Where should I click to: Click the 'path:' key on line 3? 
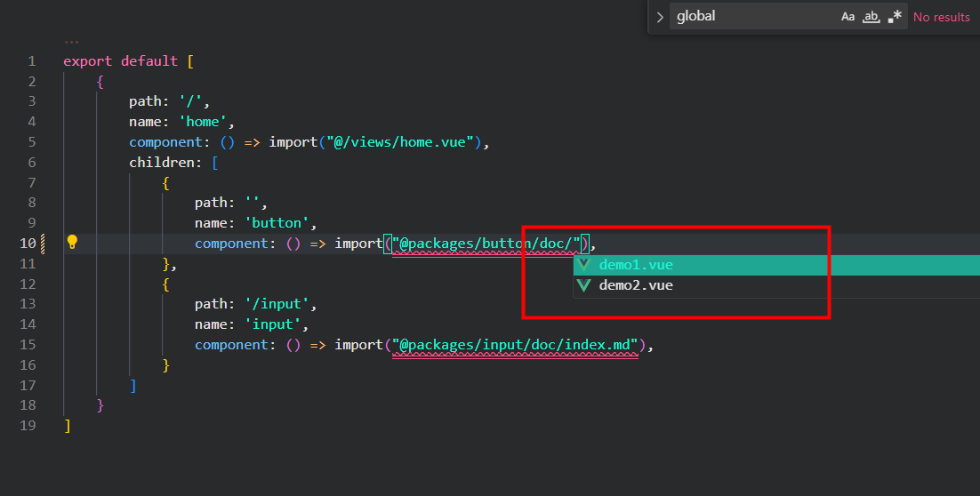click(149, 102)
